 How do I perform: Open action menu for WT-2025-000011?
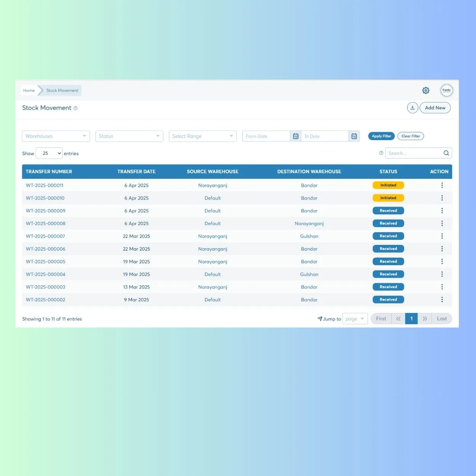click(442, 185)
